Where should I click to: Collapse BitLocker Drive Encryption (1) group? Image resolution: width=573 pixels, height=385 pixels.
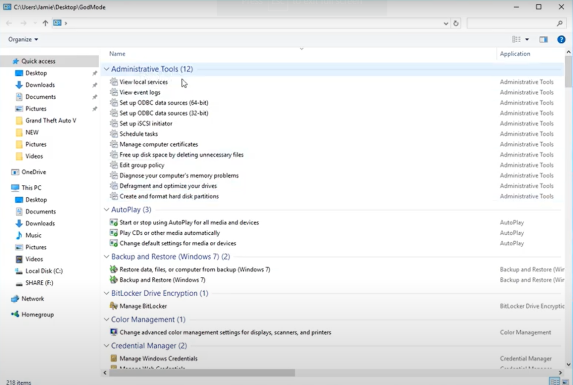[106, 293]
